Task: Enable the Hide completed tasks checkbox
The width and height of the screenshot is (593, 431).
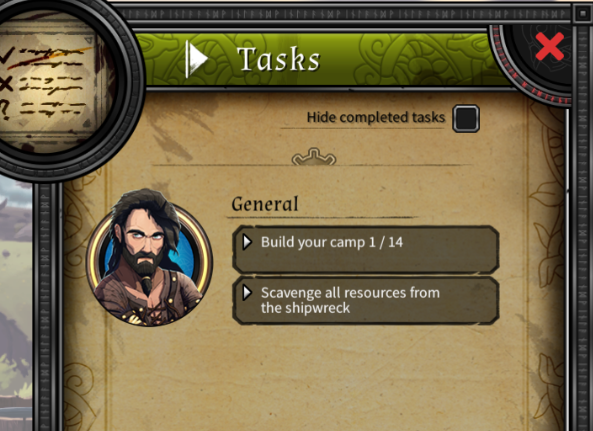Action: coord(466,118)
